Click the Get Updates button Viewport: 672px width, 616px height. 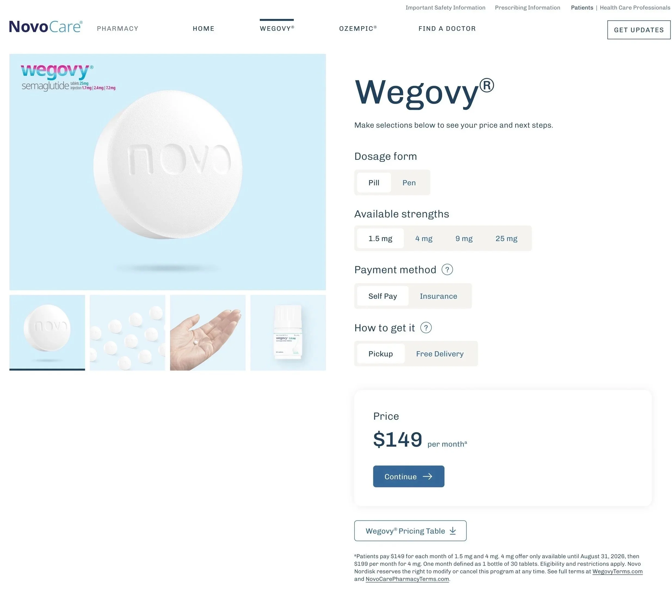pyautogui.click(x=639, y=30)
